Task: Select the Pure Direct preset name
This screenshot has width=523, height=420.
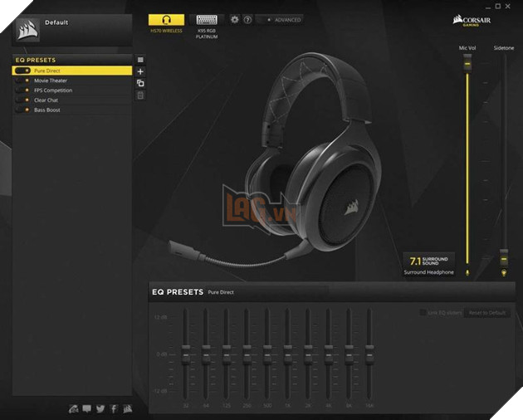Action: coord(47,71)
